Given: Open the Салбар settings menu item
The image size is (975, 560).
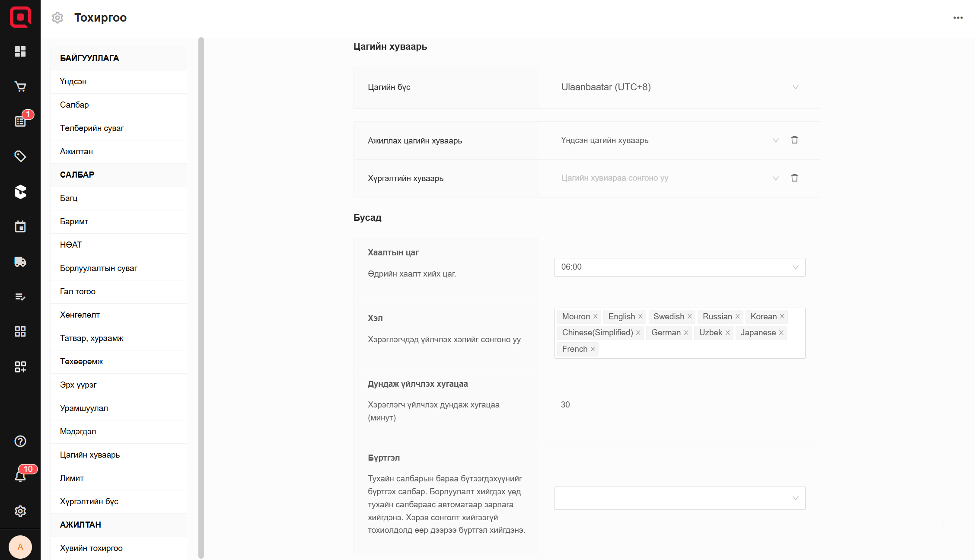Looking at the screenshot, I should point(74,105).
